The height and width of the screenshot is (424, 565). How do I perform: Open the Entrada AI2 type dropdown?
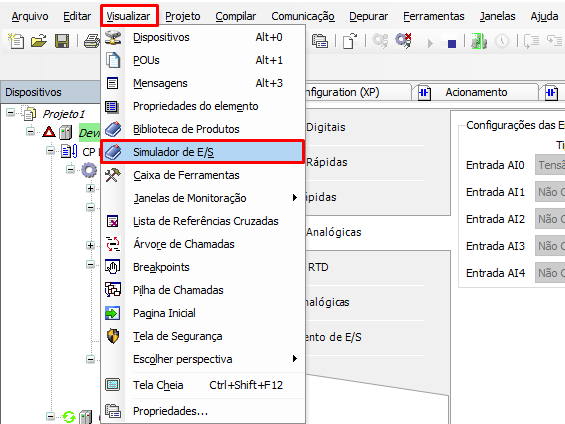pos(550,219)
